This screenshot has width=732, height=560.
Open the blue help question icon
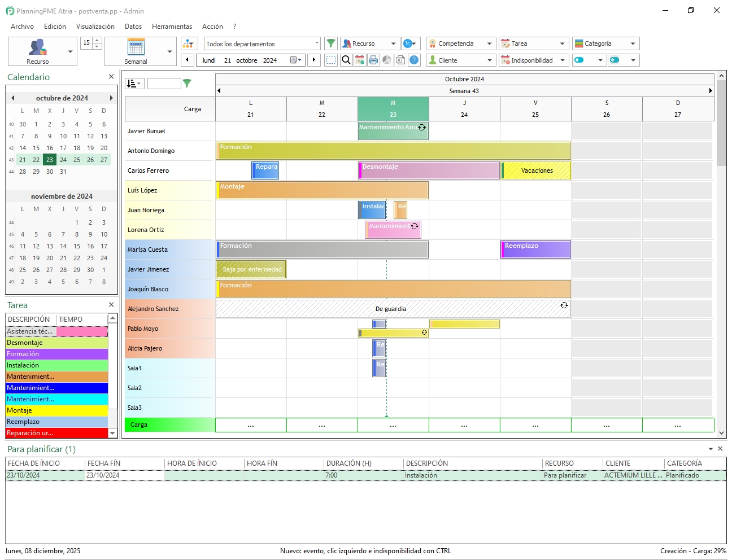(415, 60)
